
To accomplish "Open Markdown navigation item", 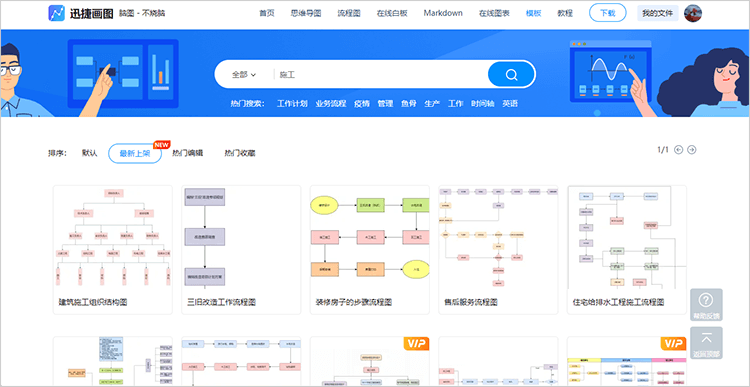I will coord(443,13).
